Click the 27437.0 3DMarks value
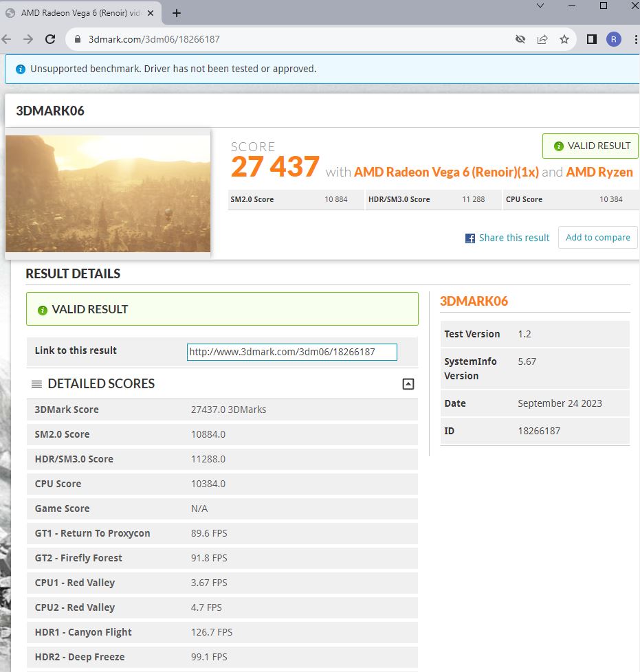The width and height of the screenshot is (640, 672). point(228,410)
